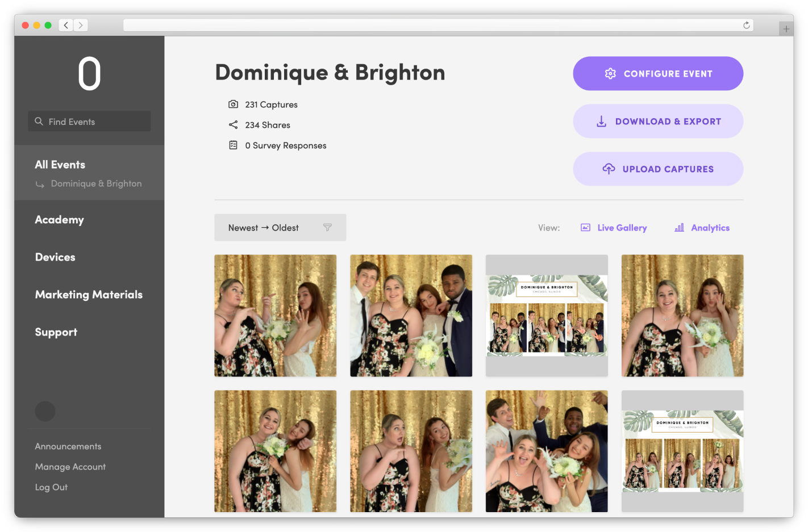Screen dimensions: 808x532
Task: Focus the Find Events search field
Action: point(89,121)
